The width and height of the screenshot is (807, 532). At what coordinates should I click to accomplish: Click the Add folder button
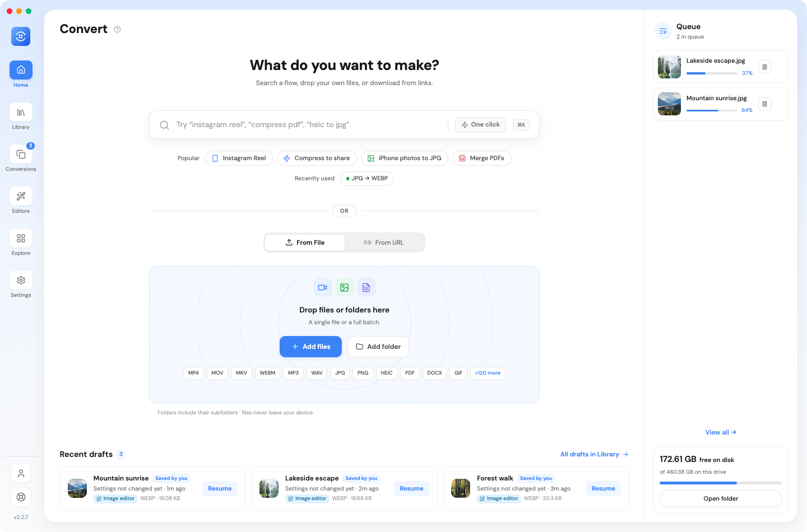378,347
